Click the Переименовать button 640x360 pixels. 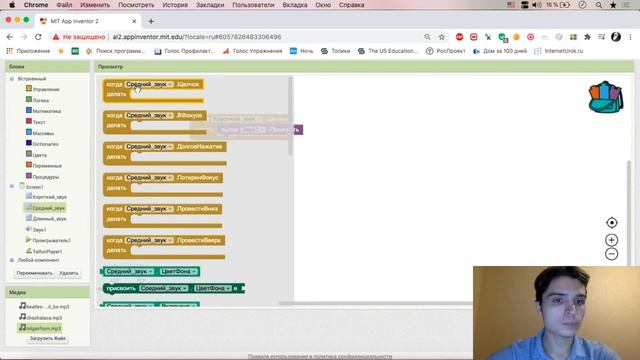[35, 273]
